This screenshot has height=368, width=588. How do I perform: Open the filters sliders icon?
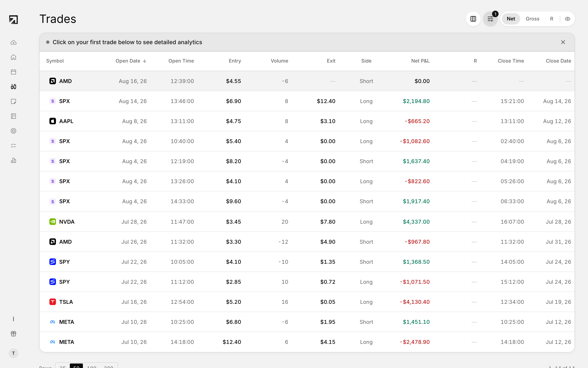click(x=490, y=19)
